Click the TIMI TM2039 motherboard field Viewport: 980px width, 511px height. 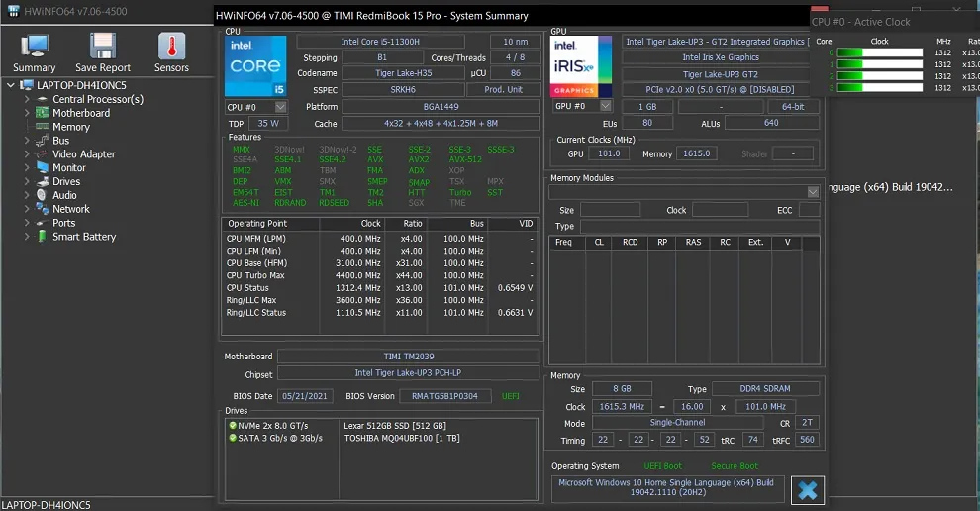[x=409, y=357]
